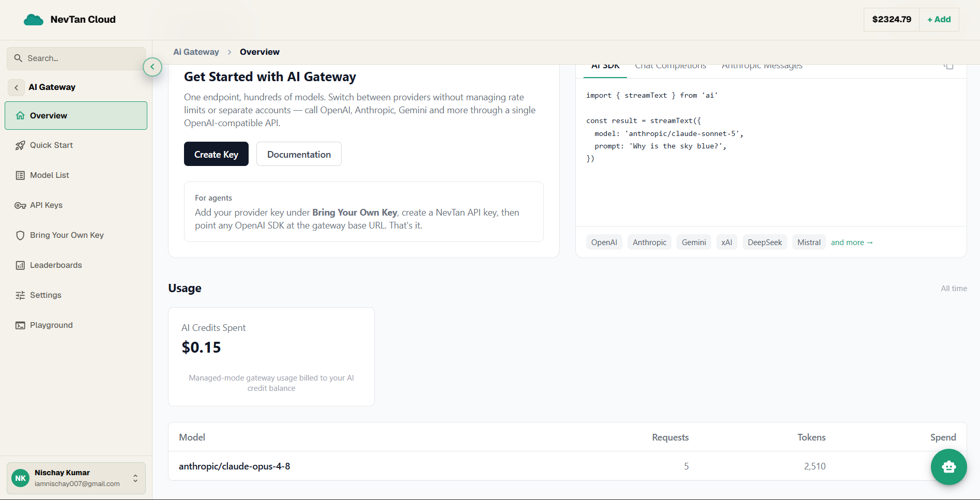Image resolution: width=980 pixels, height=500 pixels.
Task: Click the Tokens column header
Action: [x=811, y=437]
